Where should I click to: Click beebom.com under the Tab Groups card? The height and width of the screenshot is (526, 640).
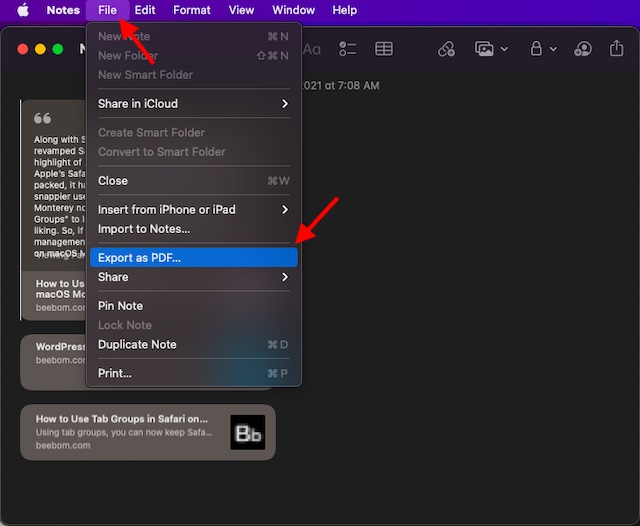coord(63,445)
